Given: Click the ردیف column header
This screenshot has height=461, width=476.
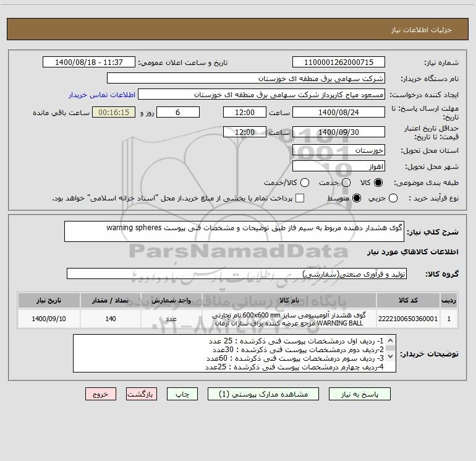Looking at the screenshot, I should pos(449,300).
